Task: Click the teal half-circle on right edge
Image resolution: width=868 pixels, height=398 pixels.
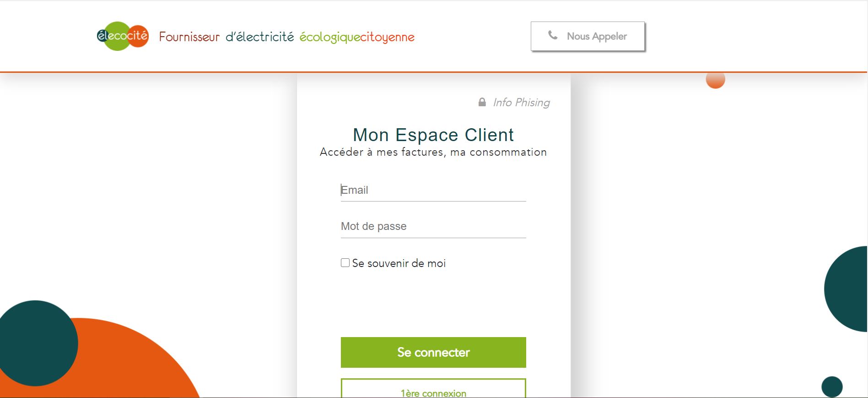Action: (x=846, y=289)
